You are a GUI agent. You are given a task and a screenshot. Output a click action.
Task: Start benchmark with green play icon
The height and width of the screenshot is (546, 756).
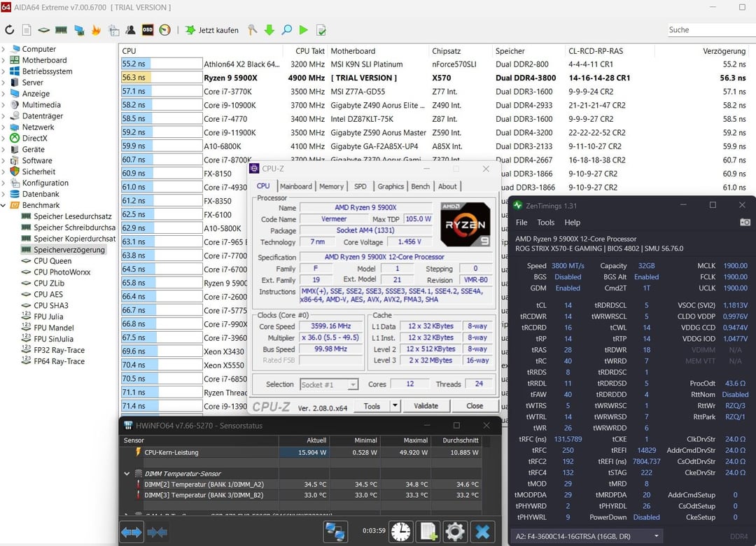coord(303,30)
